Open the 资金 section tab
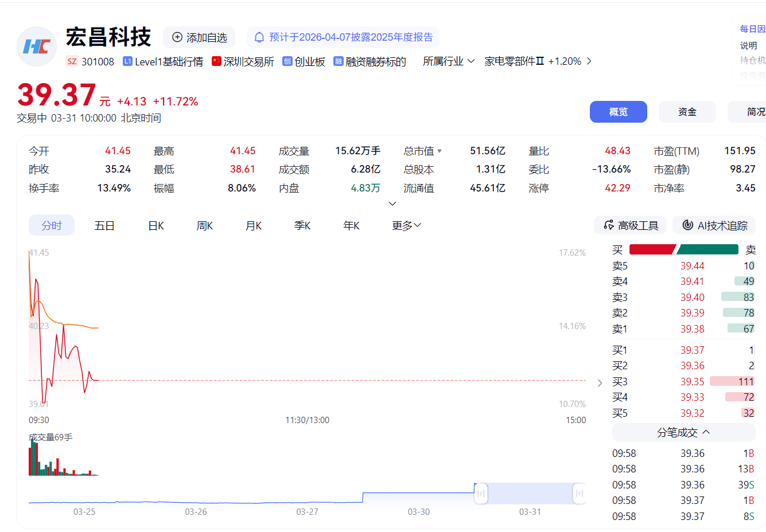766x532 pixels. 687,112
